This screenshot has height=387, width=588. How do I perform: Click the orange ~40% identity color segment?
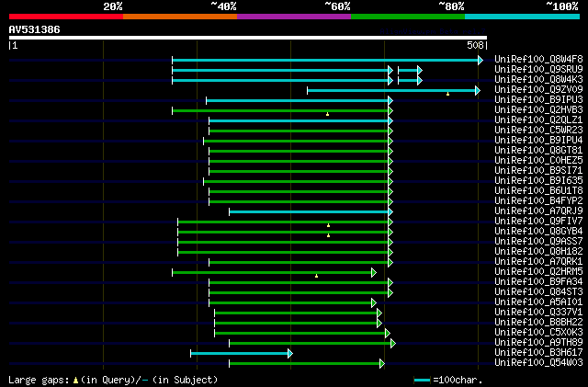[180, 17]
